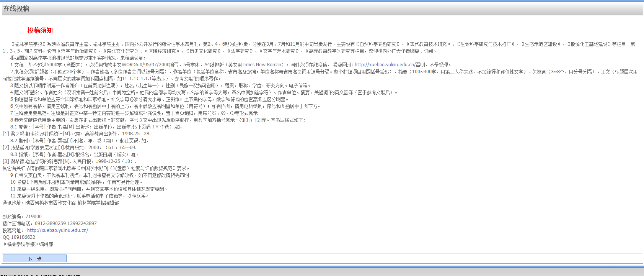This screenshot has width=644, height=276.
Task: Click the 8.3 报纸 format line
Action: 75,154
